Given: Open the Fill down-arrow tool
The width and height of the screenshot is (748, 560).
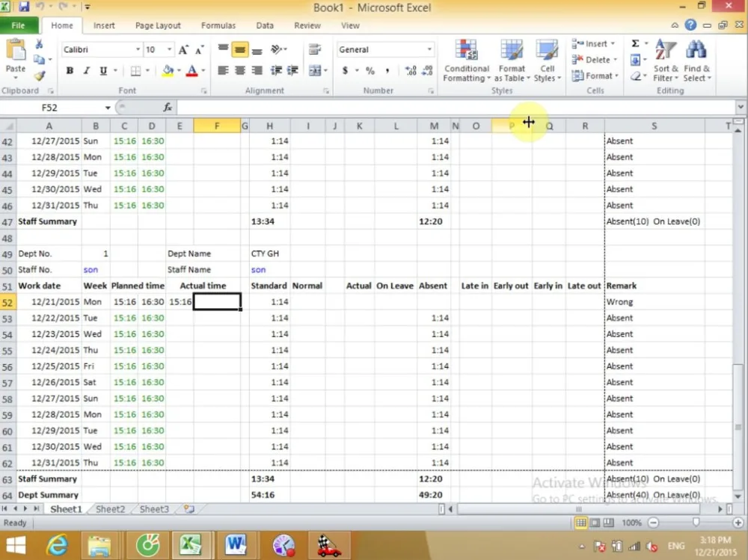Looking at the screenshot, I should click(635, 60).
